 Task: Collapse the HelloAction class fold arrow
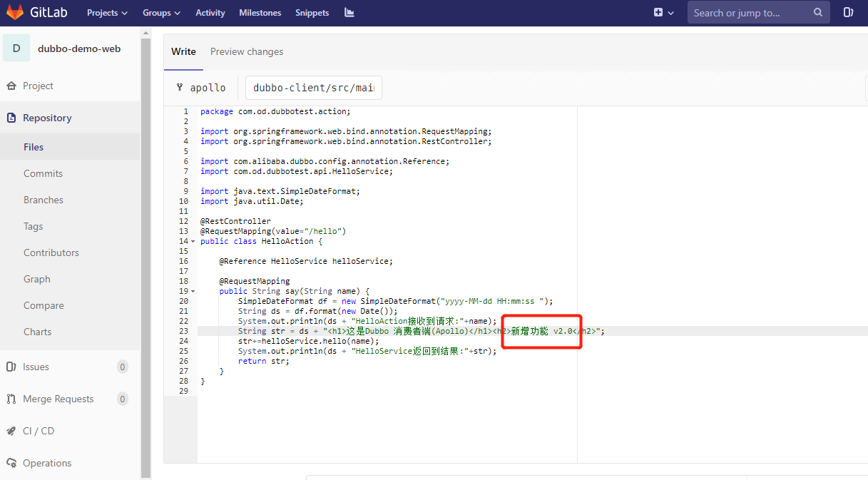point(193,242)
